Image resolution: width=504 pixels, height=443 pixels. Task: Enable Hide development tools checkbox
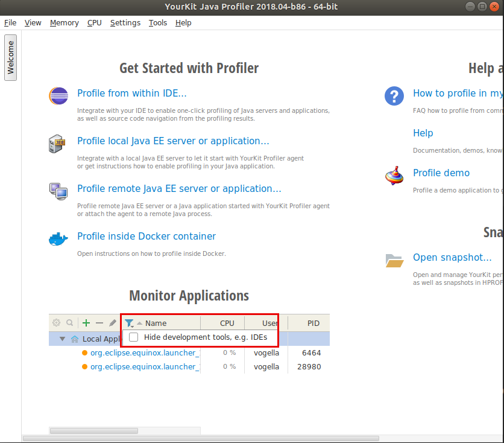pyautogui.click(x=133, y=337)
